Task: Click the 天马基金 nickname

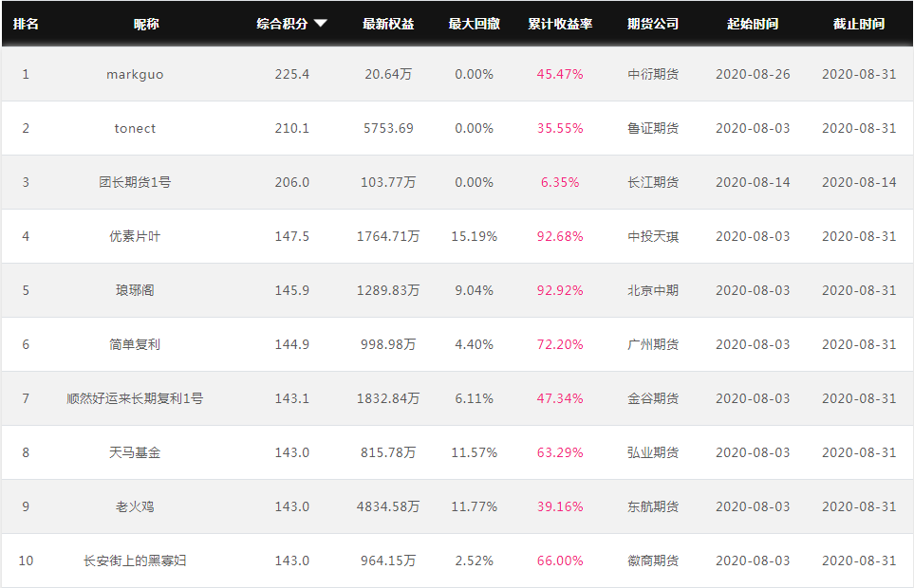Action: (x=135, y=452)
